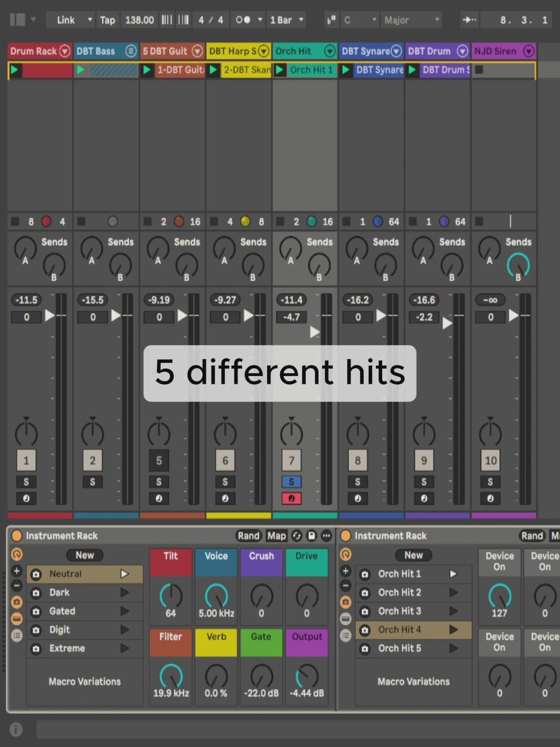Overwrite the Gated variation camera icon

(x=36, y=611)
